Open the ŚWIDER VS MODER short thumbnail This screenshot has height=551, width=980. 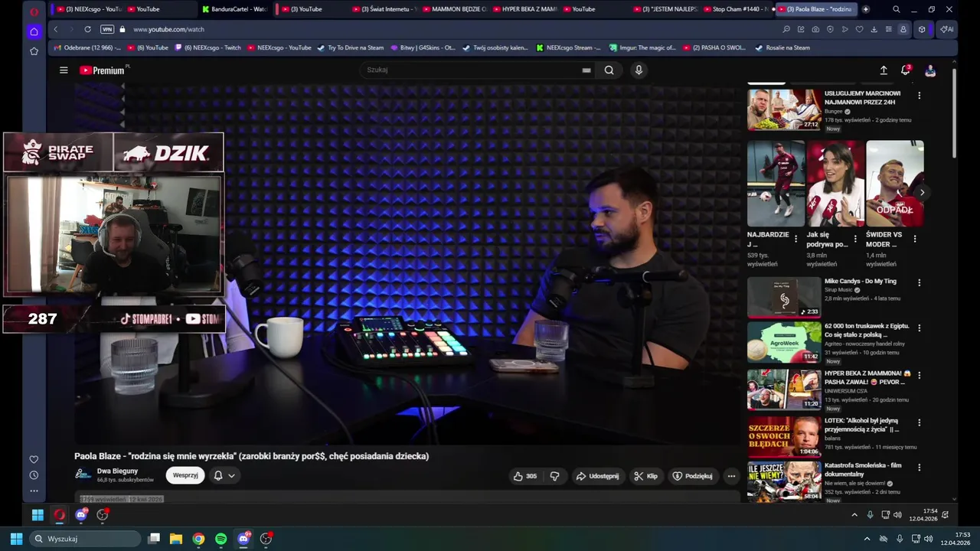895,184
